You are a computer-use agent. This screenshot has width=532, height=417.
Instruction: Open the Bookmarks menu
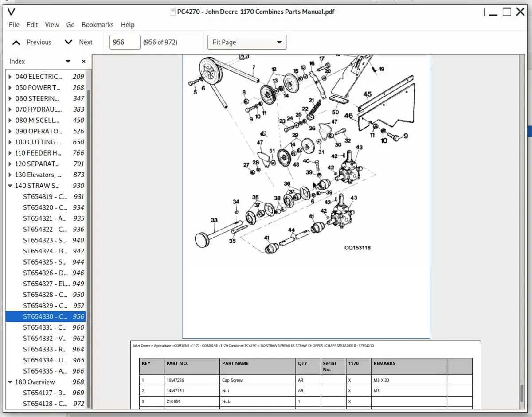98,25
